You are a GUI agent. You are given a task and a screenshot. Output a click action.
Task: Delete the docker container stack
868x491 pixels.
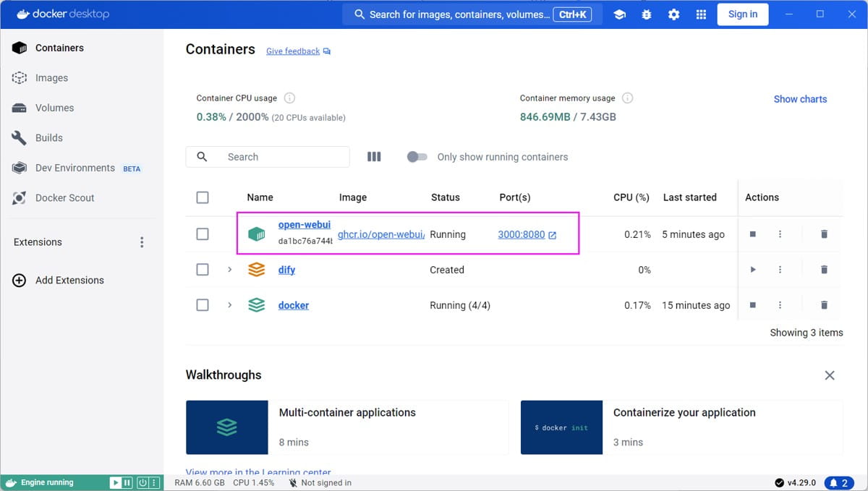[824, 305]
